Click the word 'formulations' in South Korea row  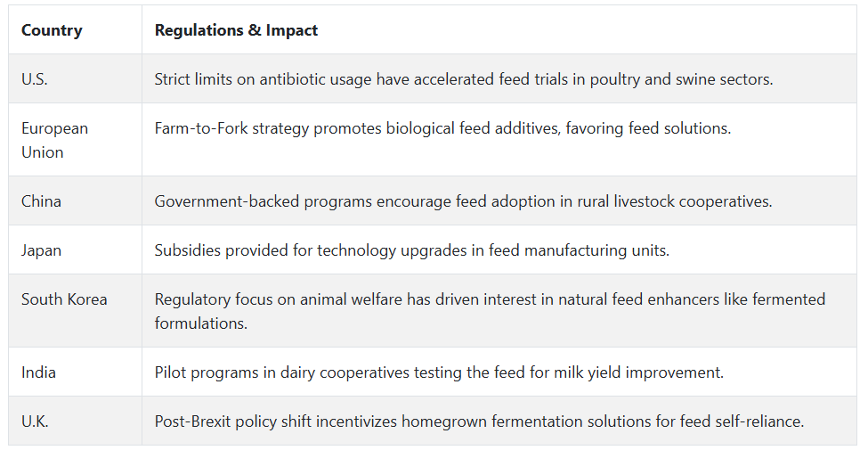click(x=200, y=323)
